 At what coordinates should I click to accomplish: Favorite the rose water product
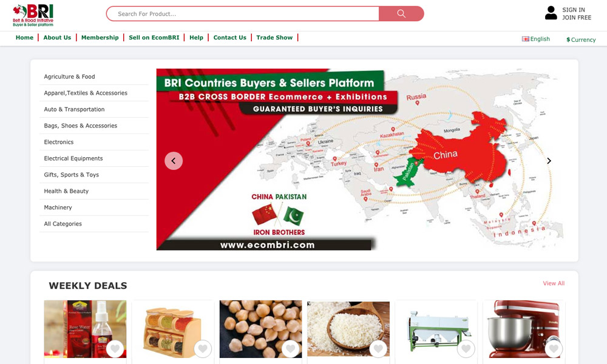point(115,349)
